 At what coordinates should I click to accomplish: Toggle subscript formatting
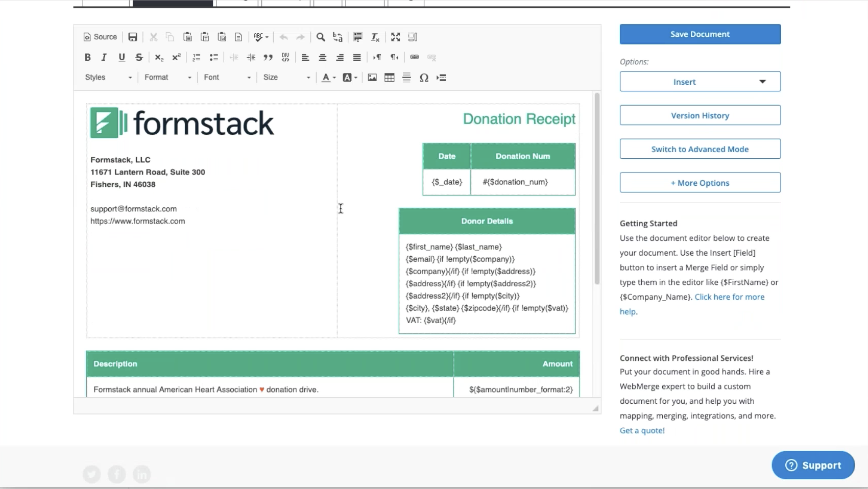pos(159,57)
